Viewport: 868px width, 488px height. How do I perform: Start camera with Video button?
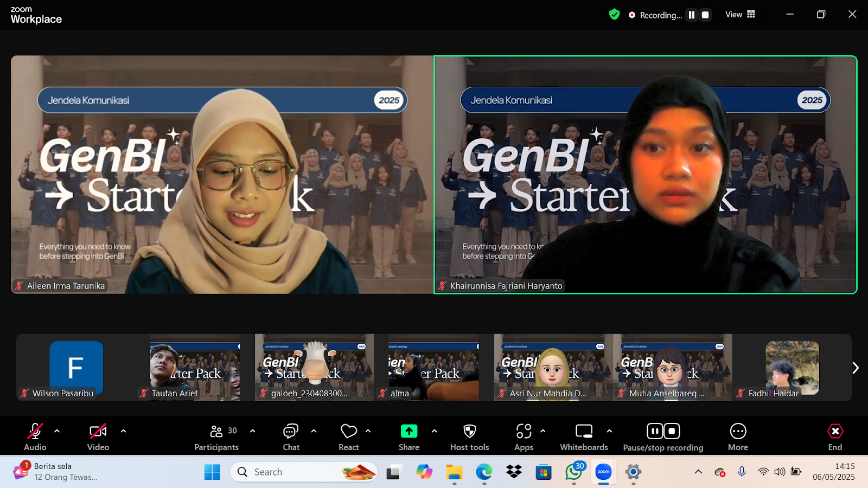98,436
